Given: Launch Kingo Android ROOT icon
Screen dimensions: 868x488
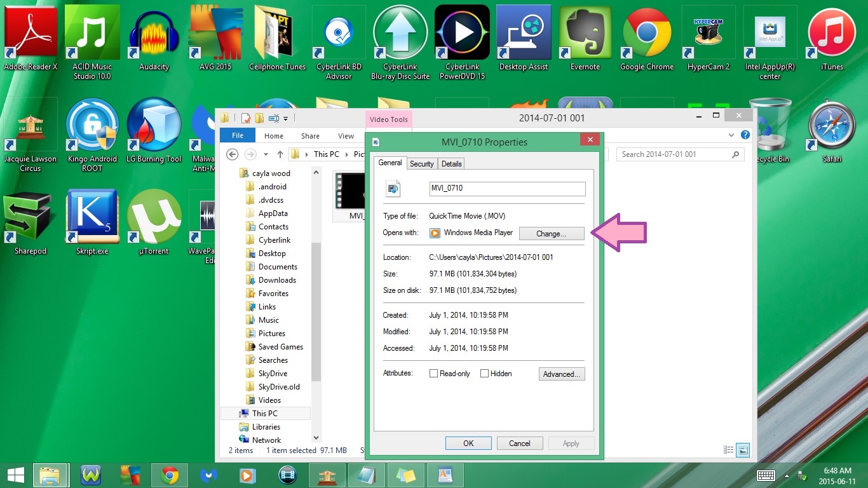Looking at the screenshot, I should [92, 135].
